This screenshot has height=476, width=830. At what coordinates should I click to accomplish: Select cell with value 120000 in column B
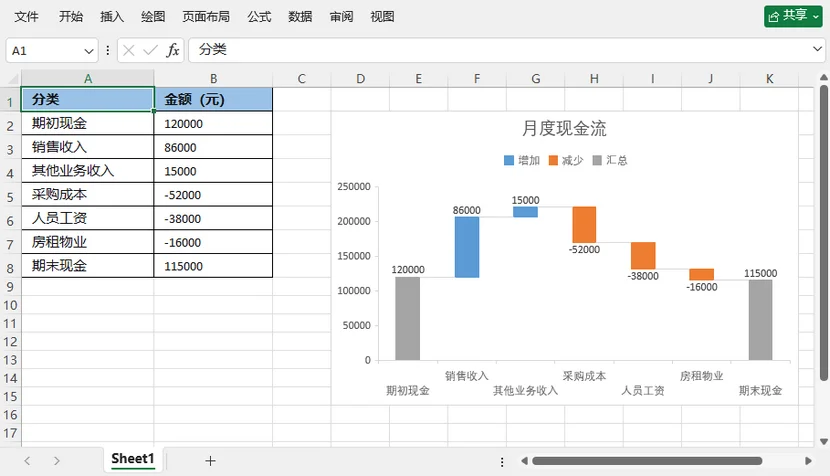pyautogui.click(x=213, y=123)
